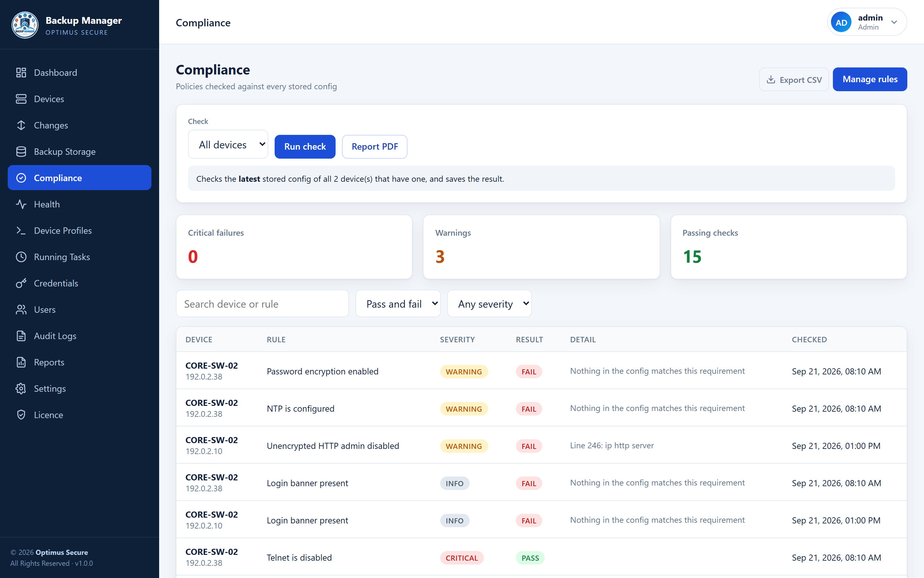
Task: Click the Credentials key icon
Action: click(x=21, y=283)
